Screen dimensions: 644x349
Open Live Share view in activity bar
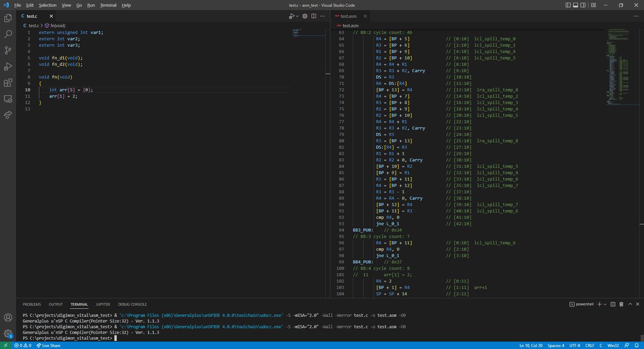coord(8,115)
